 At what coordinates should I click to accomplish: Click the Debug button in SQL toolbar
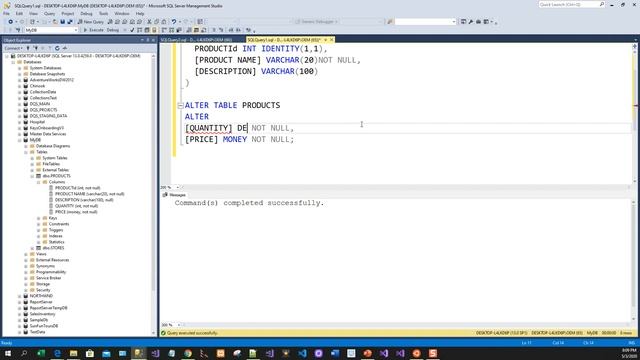click(x=113, y=30)
